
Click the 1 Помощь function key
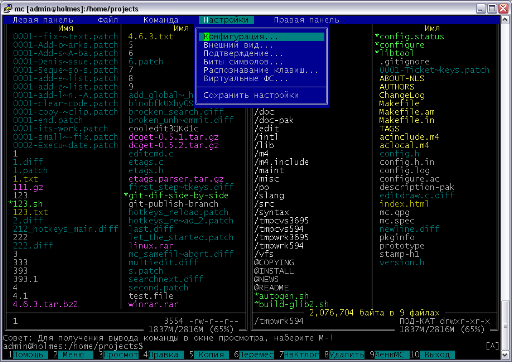coord(29,355)
